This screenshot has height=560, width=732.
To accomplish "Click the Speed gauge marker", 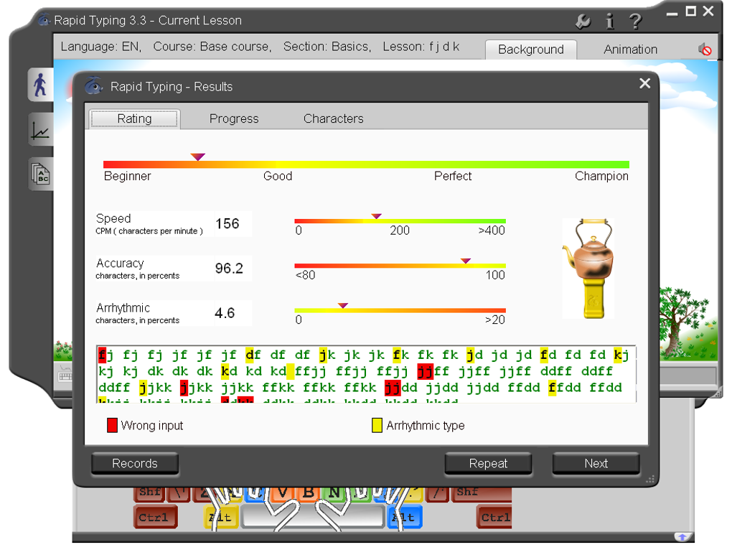I will pyautogui.click(x=376, y=216).
